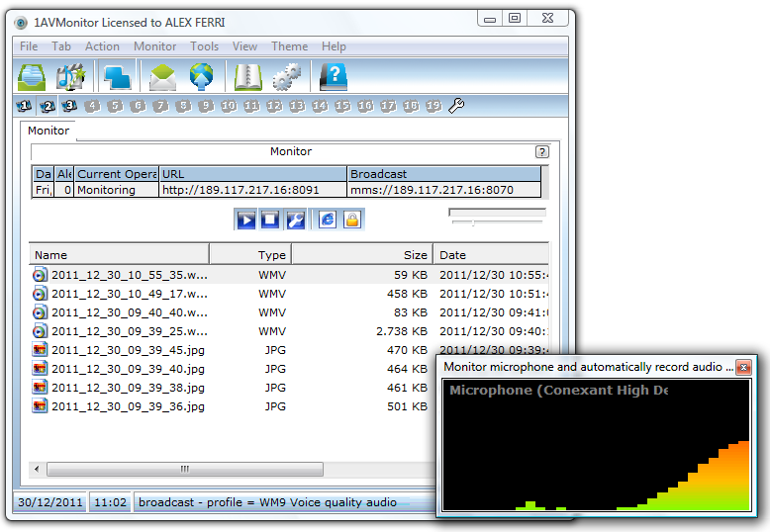Open the book manual icon in toolbar
The image size is (770, 532).
tap(247, 76)
